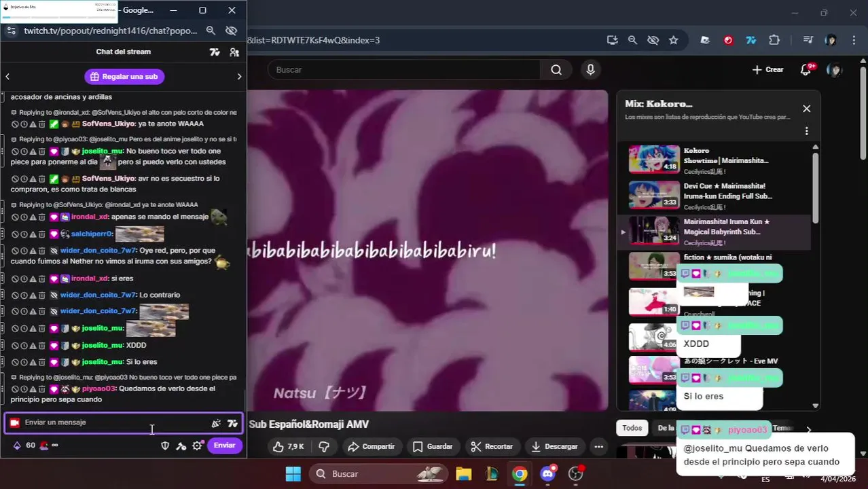Open Shield Mode icon
The image size is (868, 489).
[x=164, y=446]
